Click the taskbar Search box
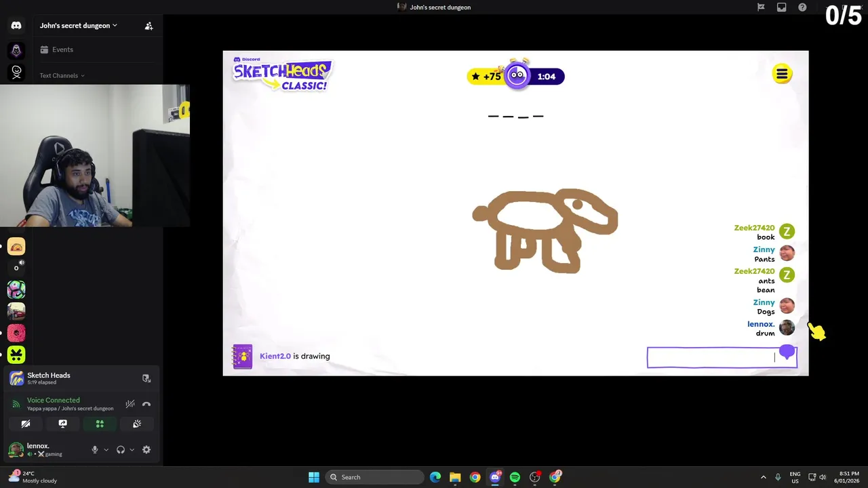This screenshot has height=488, width=868. coord(374,477)
